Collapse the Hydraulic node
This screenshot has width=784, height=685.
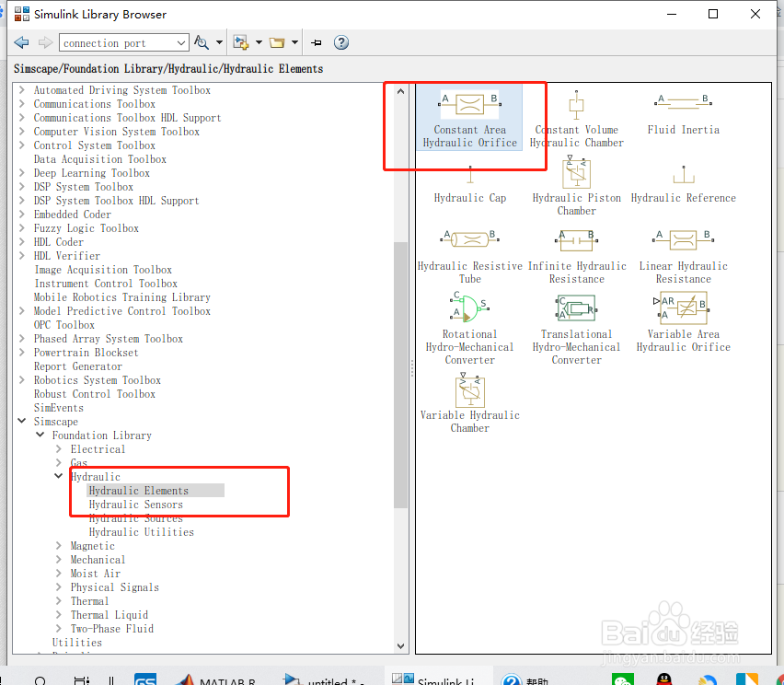pyautogui.click(x=59, y=476)
